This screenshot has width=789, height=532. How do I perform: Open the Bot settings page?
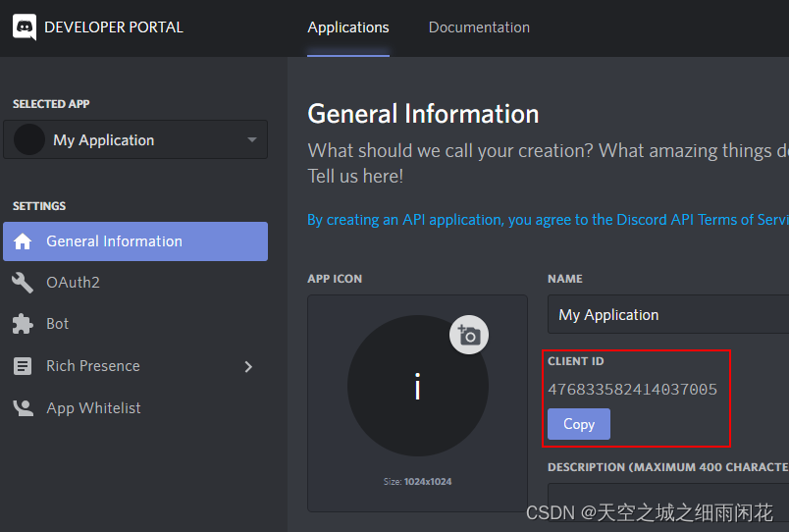57,324
